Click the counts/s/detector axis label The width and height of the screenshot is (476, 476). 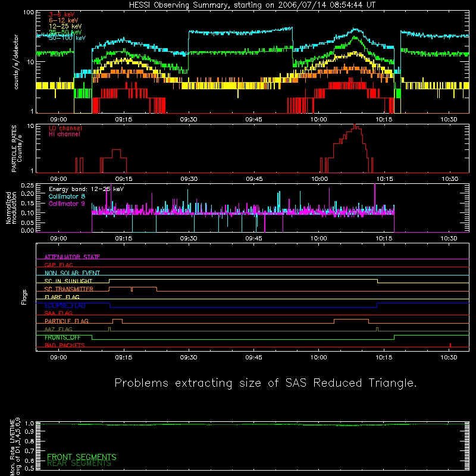point(16,62)
